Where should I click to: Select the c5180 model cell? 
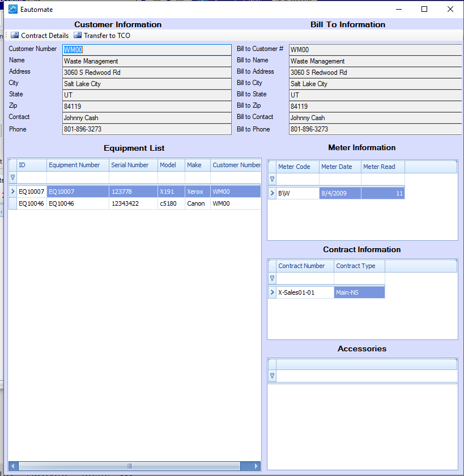tap(171, 203)
